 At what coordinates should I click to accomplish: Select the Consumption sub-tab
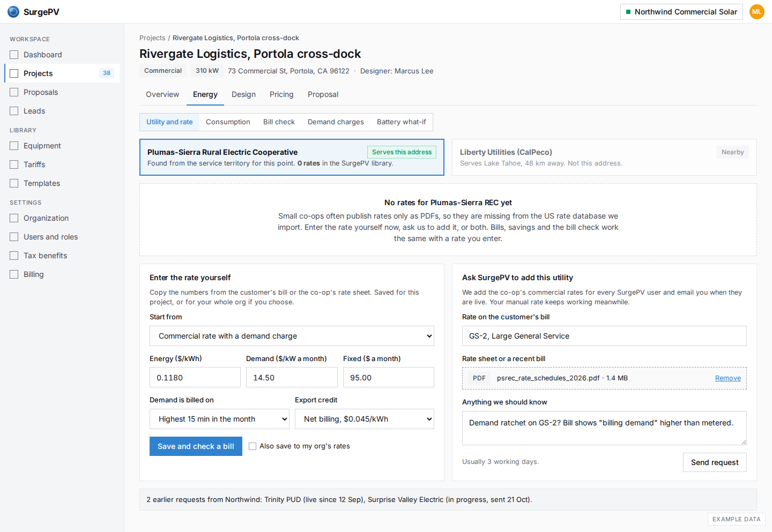(x=228, y=122)
